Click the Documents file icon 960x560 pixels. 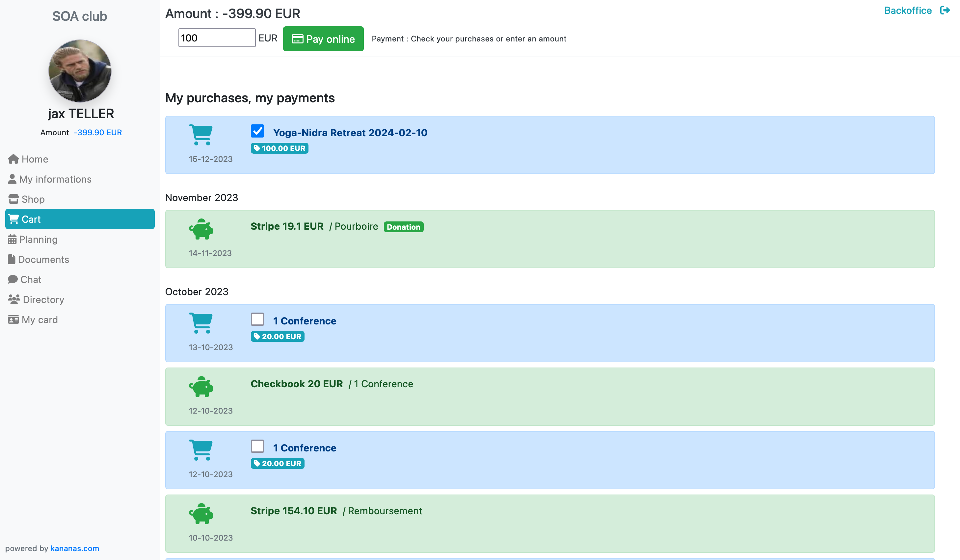point(12,259)
